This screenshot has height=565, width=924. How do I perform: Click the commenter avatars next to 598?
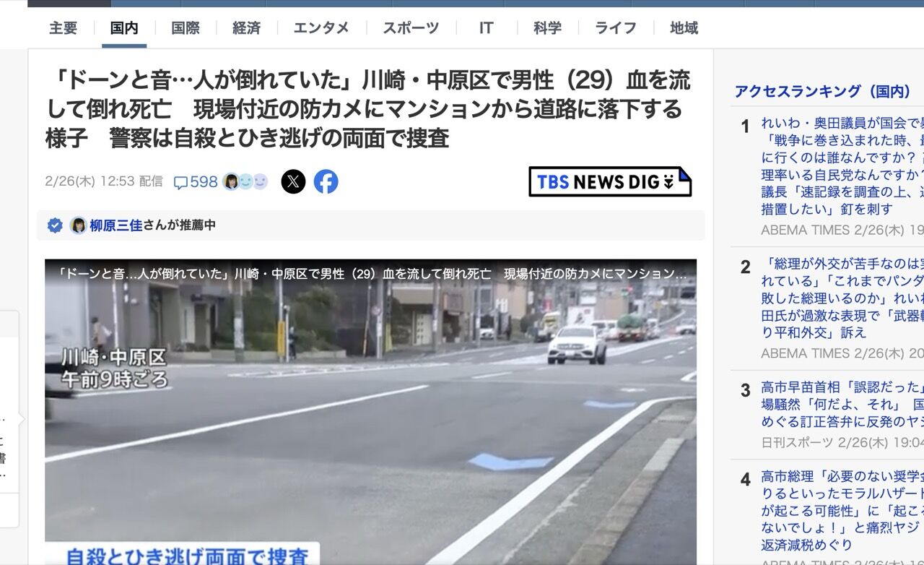coord(245,182)
